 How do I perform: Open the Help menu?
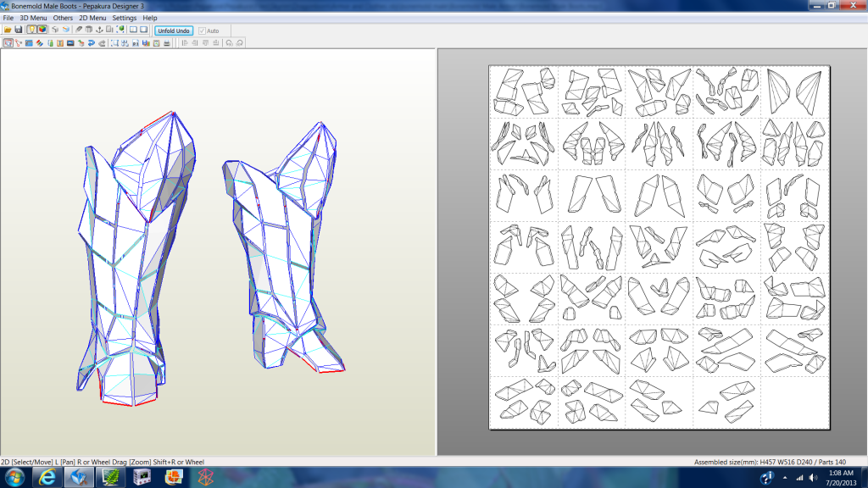click(x=150, y=18)
